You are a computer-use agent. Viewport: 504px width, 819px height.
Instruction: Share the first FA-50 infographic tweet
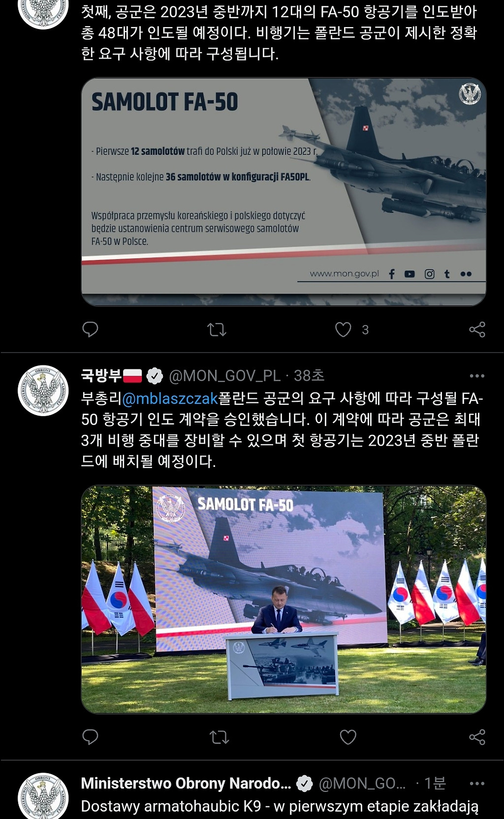(x=477, y=329)
